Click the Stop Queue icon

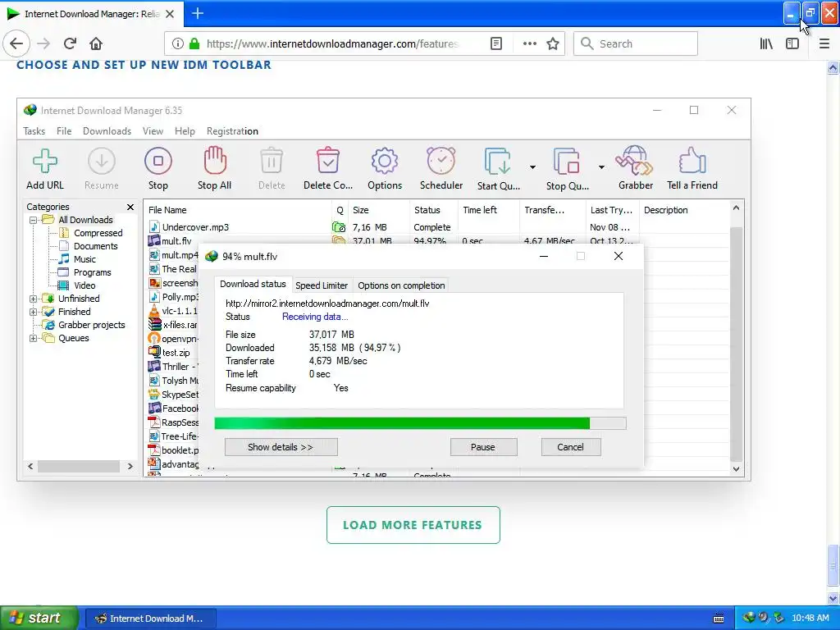(x=566, y=162)
